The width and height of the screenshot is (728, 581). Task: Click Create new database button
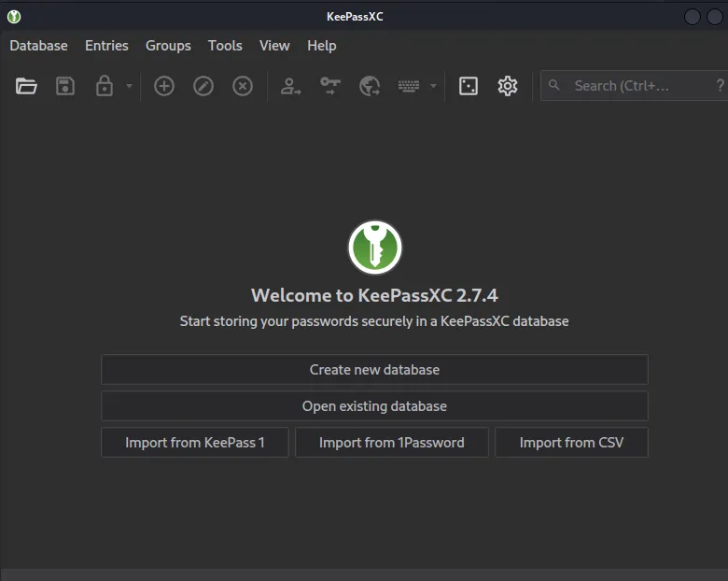point(374,370)
